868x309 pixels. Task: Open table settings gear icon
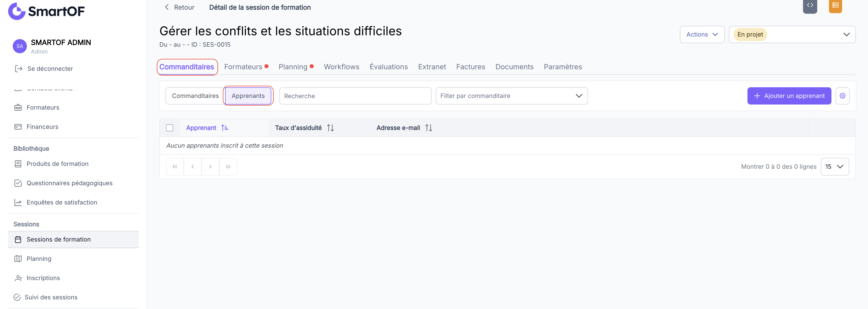(842, 96)
